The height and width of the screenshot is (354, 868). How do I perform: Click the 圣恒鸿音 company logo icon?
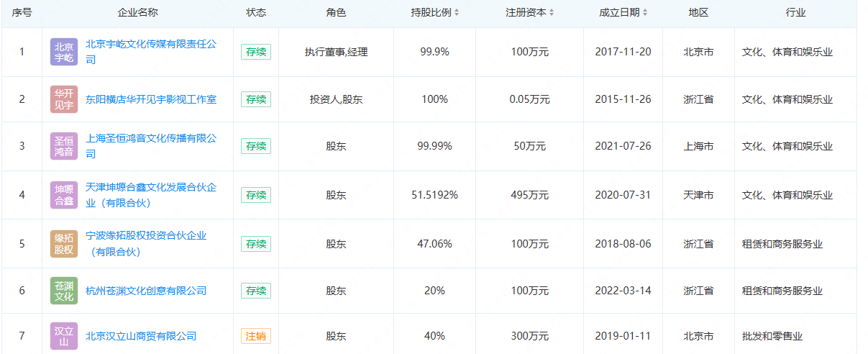63,146
